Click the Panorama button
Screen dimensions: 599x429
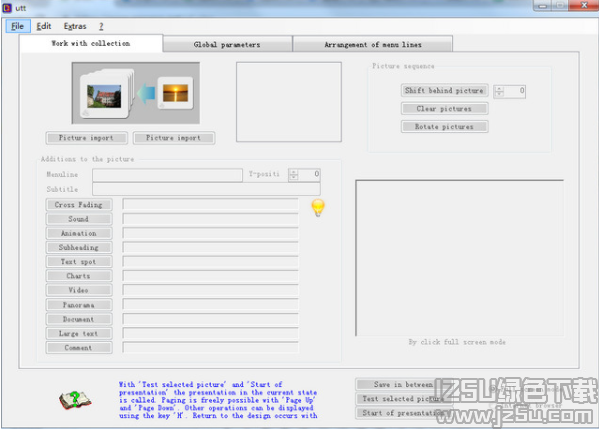[79, 305]
